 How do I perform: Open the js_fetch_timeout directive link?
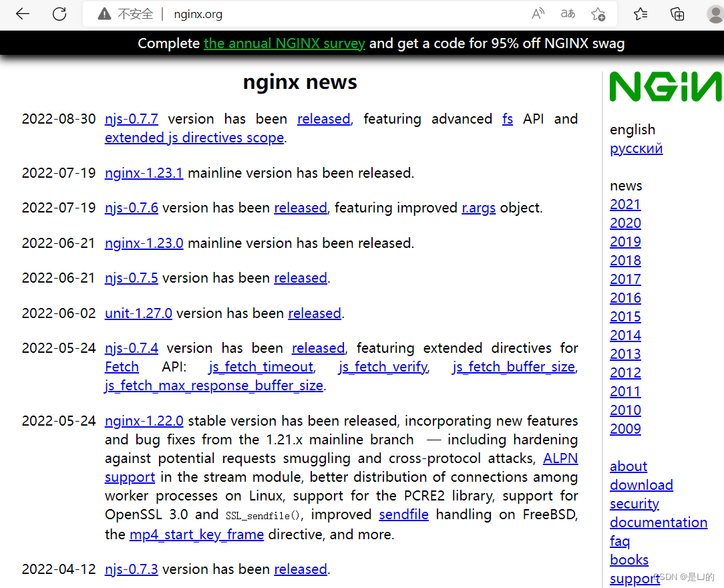[260, 367]
